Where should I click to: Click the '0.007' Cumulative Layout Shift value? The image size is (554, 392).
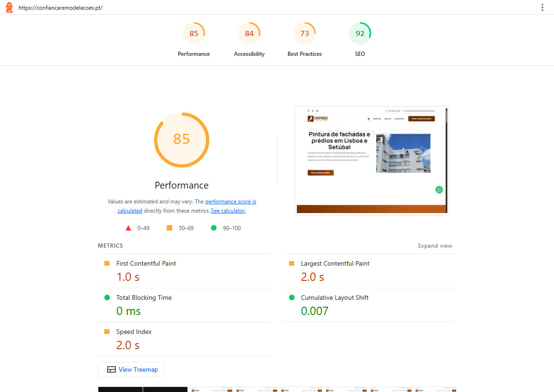coord(315,311)
